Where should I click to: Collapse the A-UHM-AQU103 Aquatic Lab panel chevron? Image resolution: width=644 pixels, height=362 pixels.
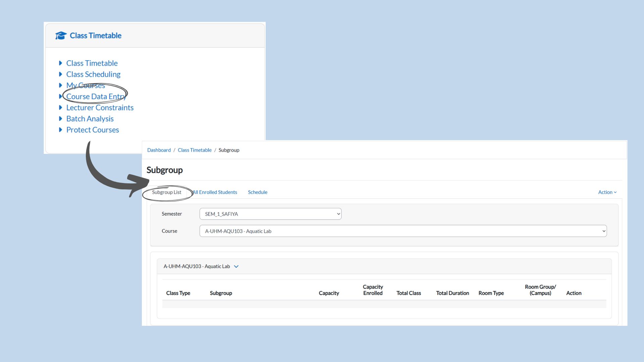pyautogui.click(x=236, y=266)
